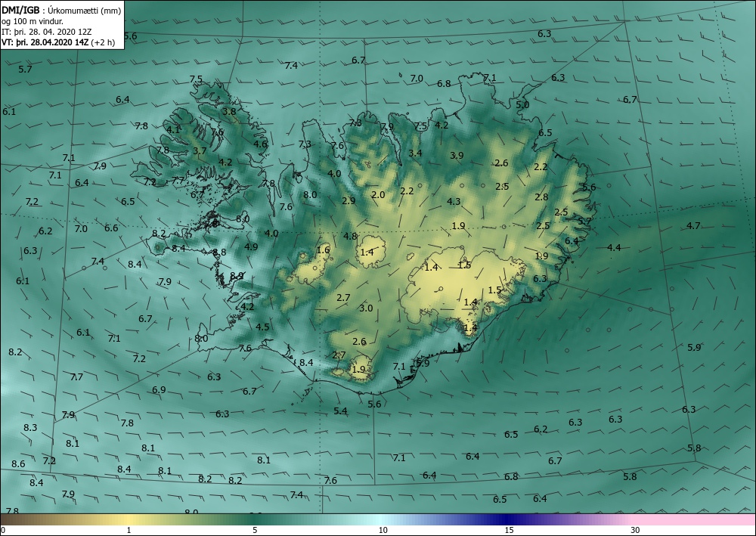Click the "IT: þri. 28. 04. 2020 12Z" line
Viewport: 756px width, 536px height.
46,31
